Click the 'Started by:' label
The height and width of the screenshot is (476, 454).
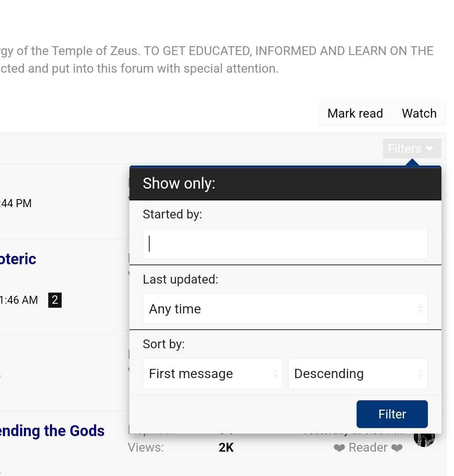pos(172,214)
